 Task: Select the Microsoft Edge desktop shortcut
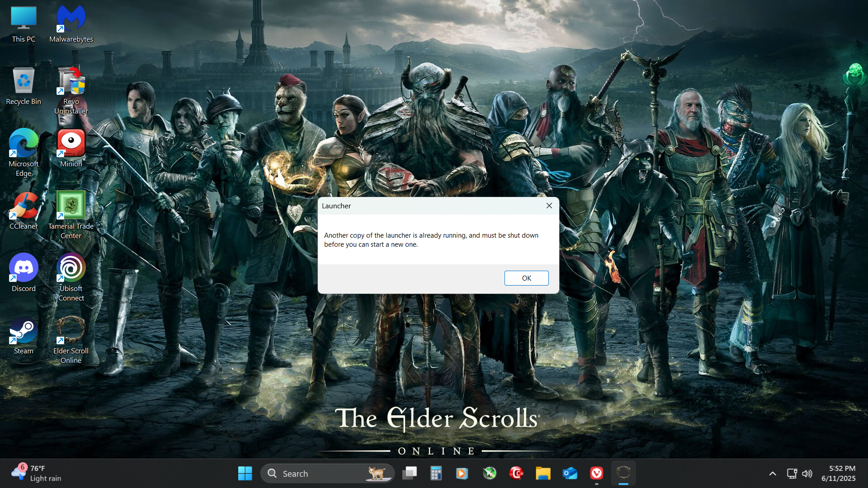[x=24, y=153]
